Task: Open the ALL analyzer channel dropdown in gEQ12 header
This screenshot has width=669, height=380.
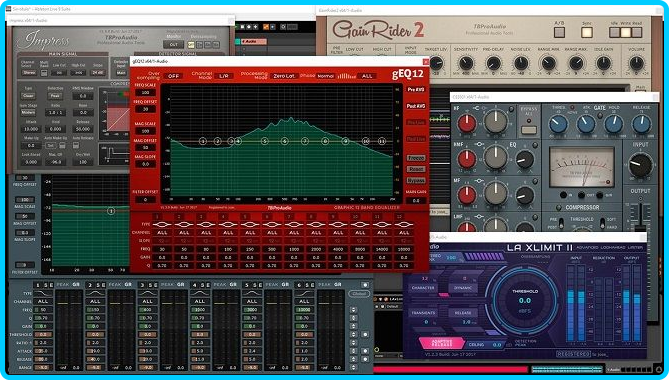Action: pyautogui.click(x=367, y=76)
